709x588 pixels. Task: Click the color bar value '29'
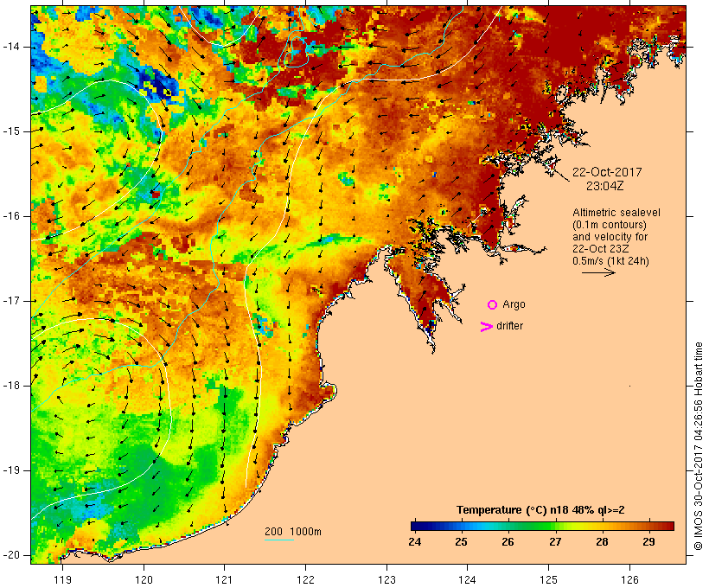pos(648,542)
